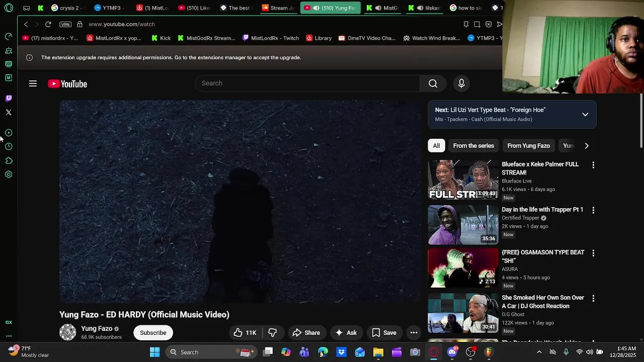The width and height of the screenshot is (644, 362).
Task: Open options for Day in the life with Trapper
Action: coord(593,210)
